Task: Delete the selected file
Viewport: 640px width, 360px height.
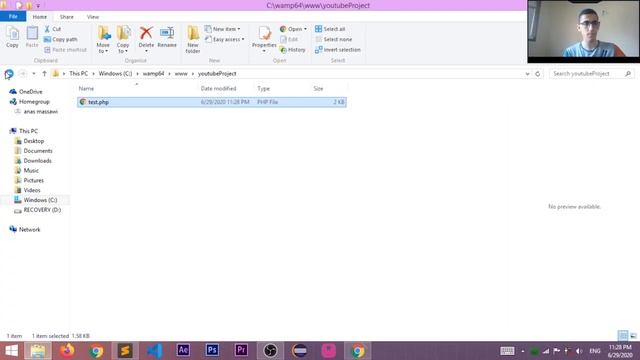Action: 146,39
